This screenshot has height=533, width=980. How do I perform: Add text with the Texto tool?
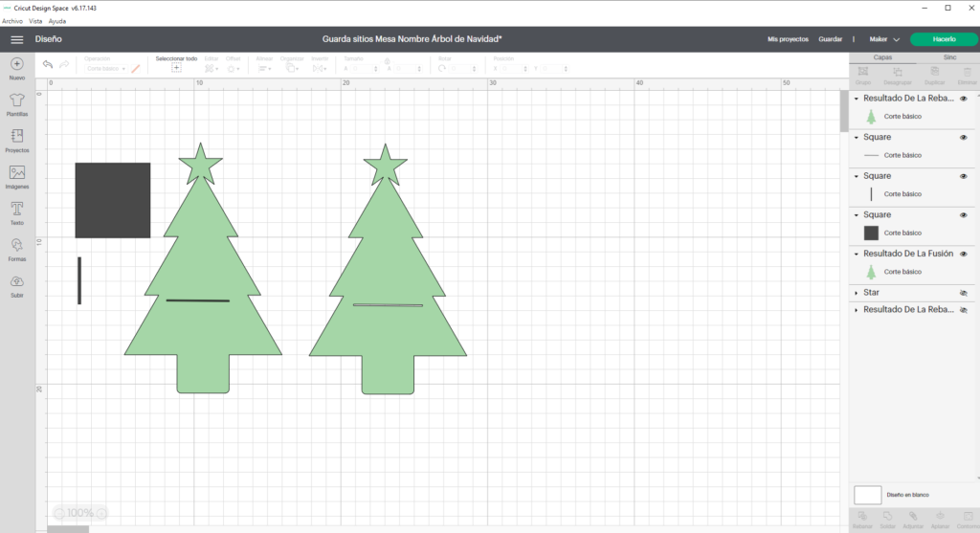[17, 213]
